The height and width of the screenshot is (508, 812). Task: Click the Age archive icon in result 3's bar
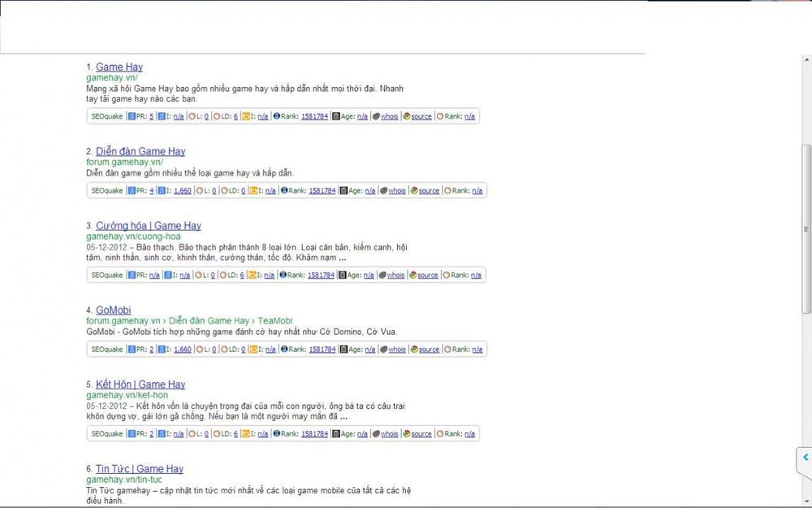[343, 275]
